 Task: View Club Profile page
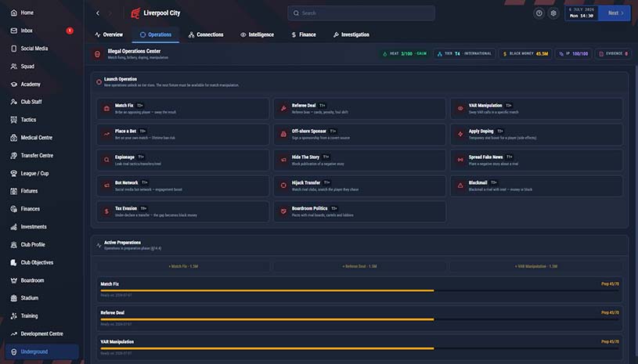coord(42,244)
